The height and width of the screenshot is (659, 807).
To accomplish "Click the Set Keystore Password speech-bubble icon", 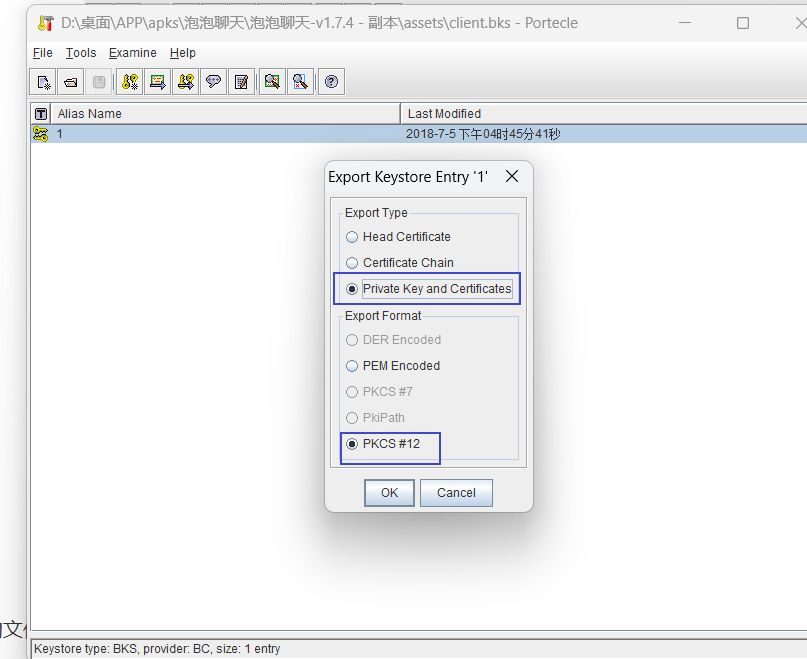I will click(213, 82).
